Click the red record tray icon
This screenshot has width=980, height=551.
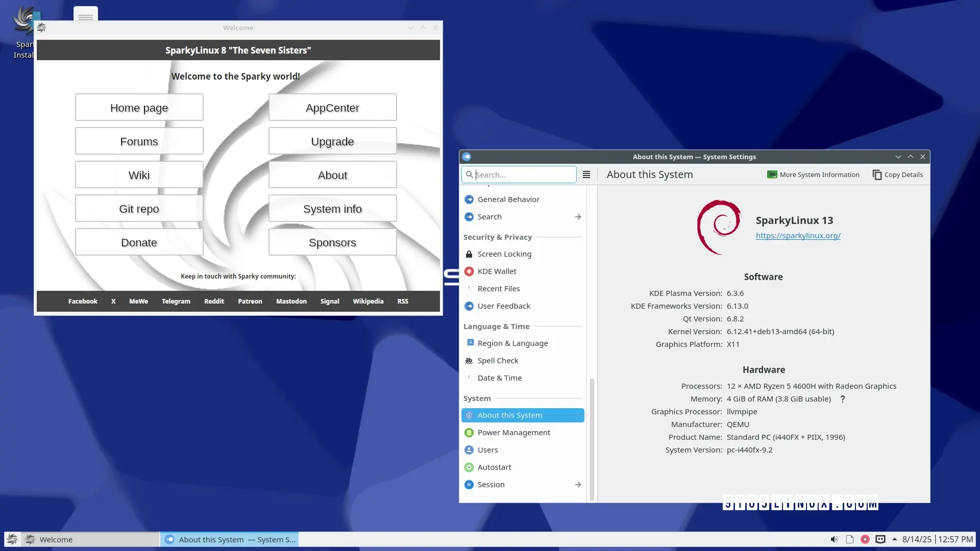[865, 539]
